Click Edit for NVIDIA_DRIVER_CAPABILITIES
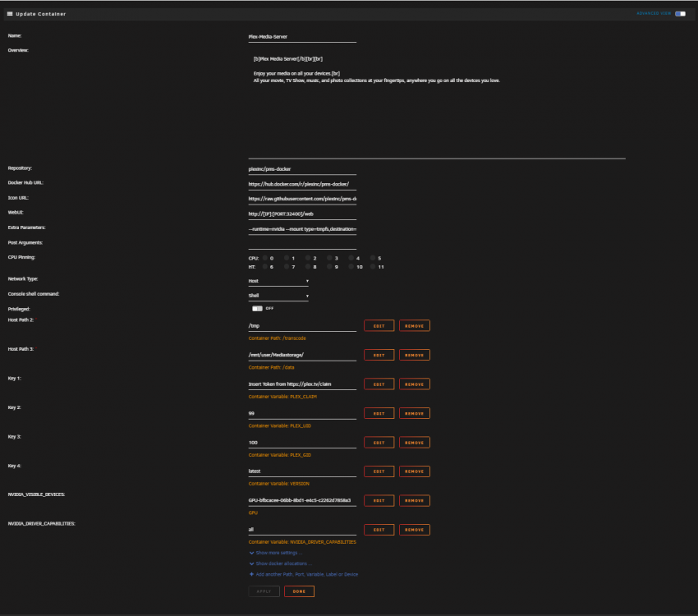The width and height of the screenshot is (698, 616). (379, 530)
